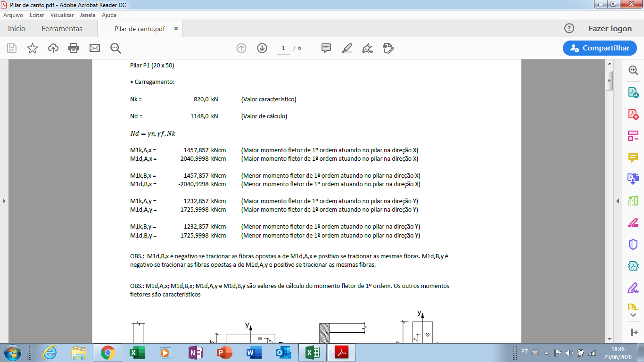Open the pink Edit PDF tool in the right pane
Screen dimensions: 644x362
click(x=633, y=136)
